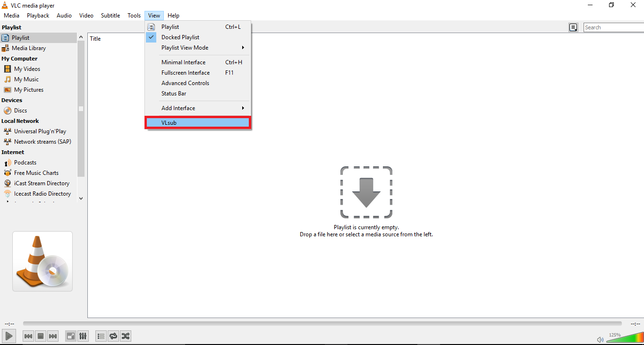This screenshot has height=345, width=644.
Task: Expand Playlist View Mode submenu
Action: pyautogui.click(x=198, y=48)
